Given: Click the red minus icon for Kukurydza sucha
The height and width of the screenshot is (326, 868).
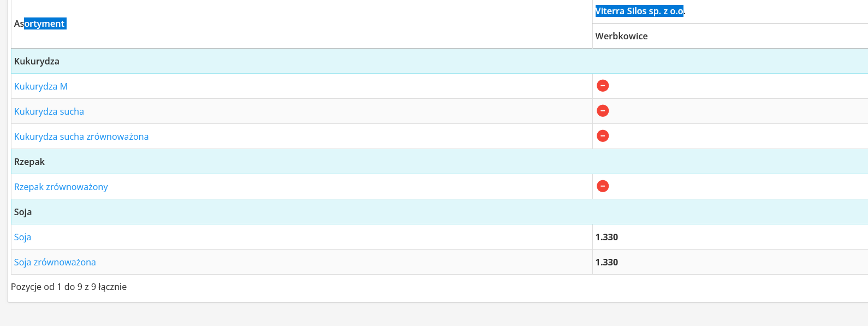Looking at the screenshot, I should 603,111.
